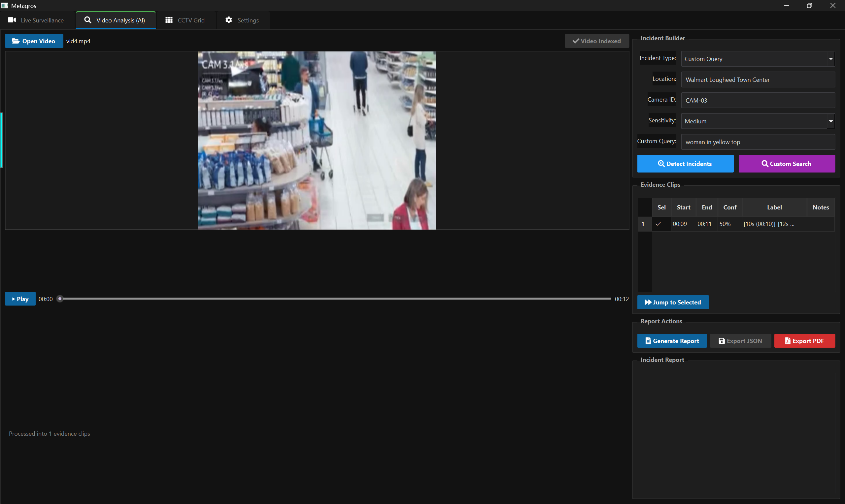Click the Jump to Selected fast-forward icon
Image resolution: width=845 pixels, height=504 pixels.
648,302
